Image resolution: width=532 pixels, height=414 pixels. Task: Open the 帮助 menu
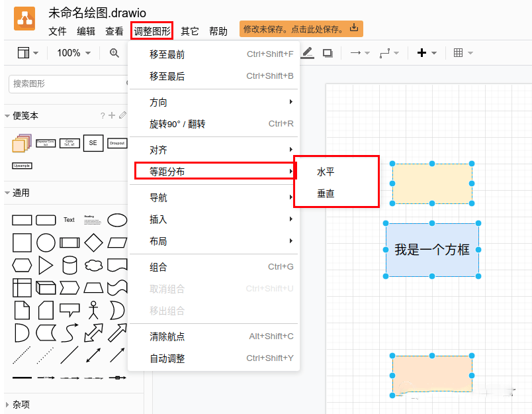(218, 30)
